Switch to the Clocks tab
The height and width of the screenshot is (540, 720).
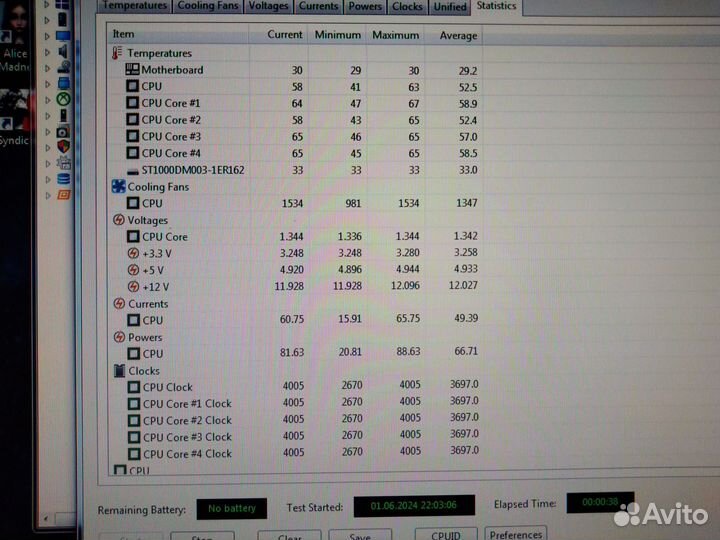[x=407, y=6]
